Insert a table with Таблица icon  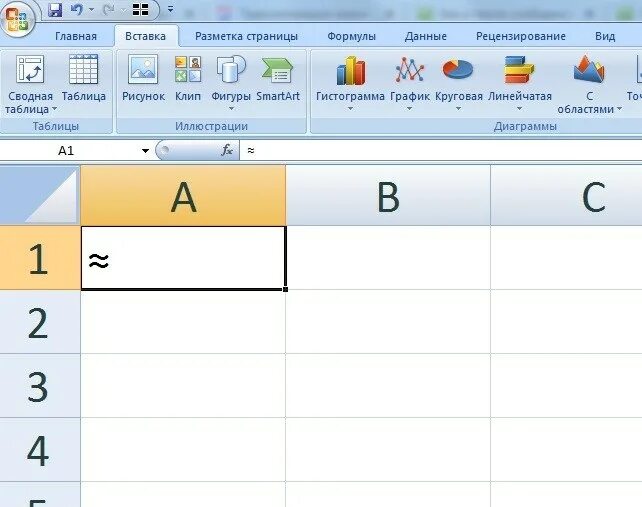click(84, 78)
